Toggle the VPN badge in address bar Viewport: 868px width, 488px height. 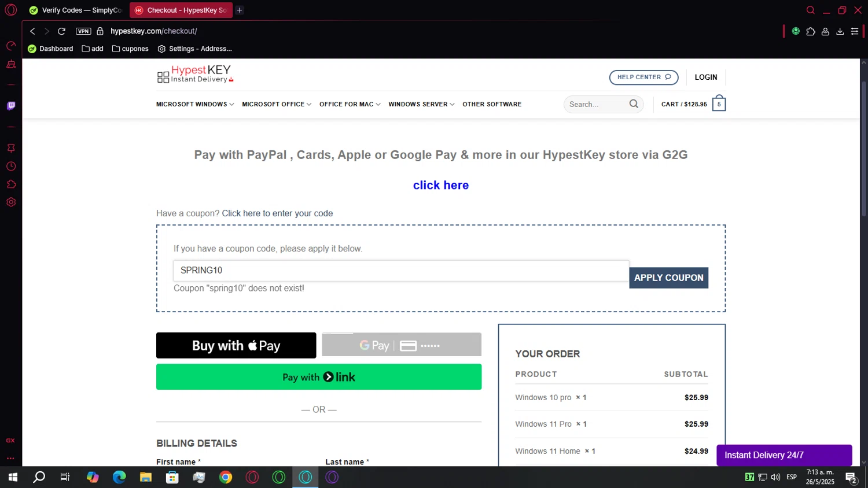[83, 31]
